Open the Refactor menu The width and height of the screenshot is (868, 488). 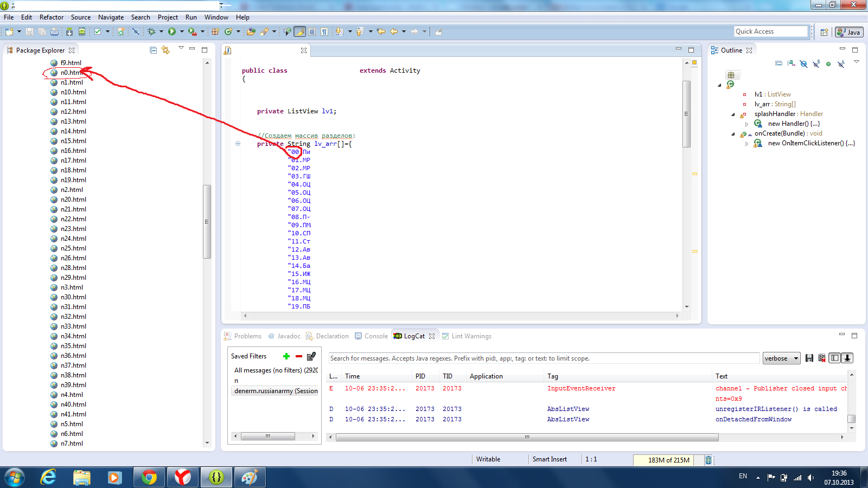pyautogui.click(x=52, y=17)
